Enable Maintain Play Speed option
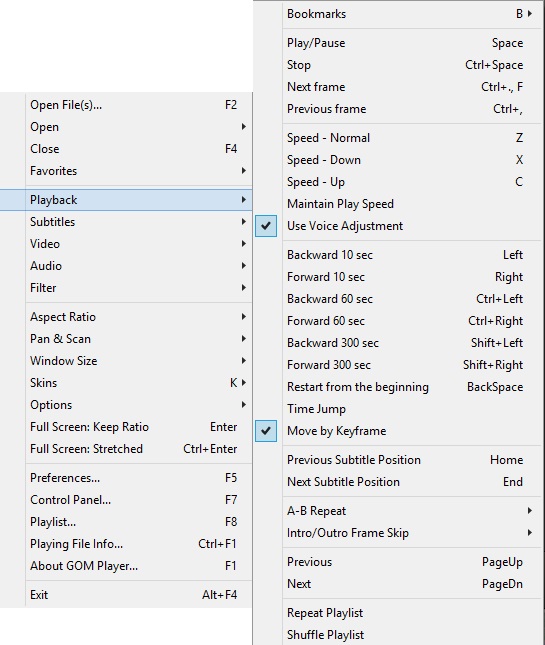 coord(397,204)
